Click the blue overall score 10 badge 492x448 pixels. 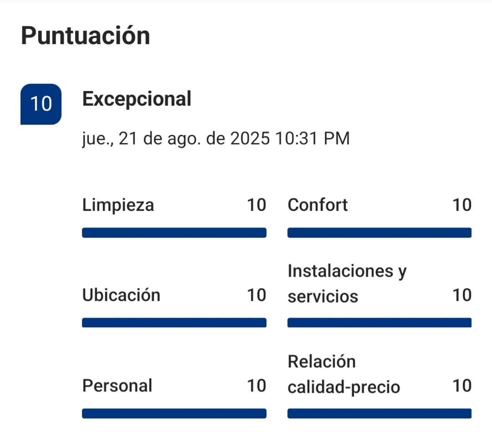click(41, 104)
